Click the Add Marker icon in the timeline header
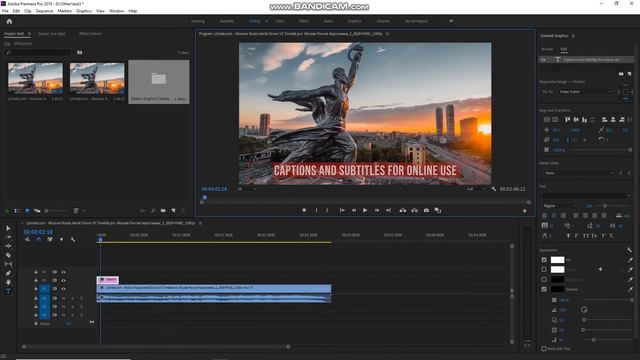The width and height of the screenshot is (640, 360). tap(61, 240)
